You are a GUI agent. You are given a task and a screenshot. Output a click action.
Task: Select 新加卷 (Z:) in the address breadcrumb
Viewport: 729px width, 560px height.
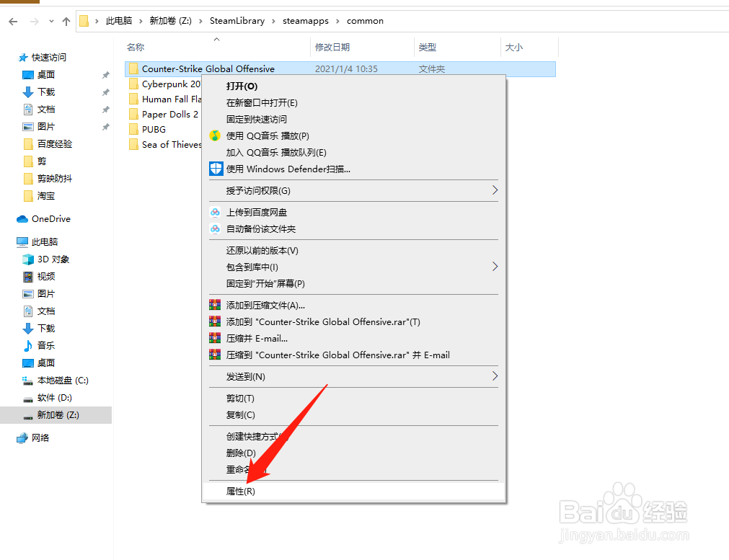coord(170,21)
